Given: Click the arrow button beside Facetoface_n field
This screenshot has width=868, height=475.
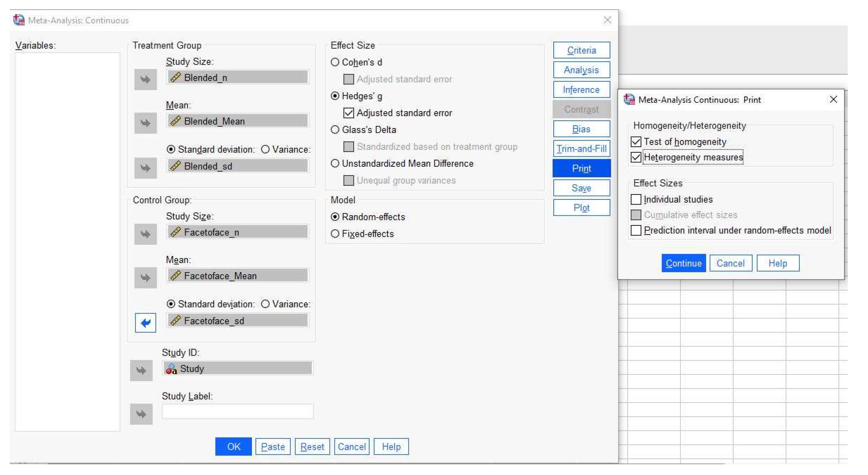Looking at the screenshot, I should [x=145, y=234].
